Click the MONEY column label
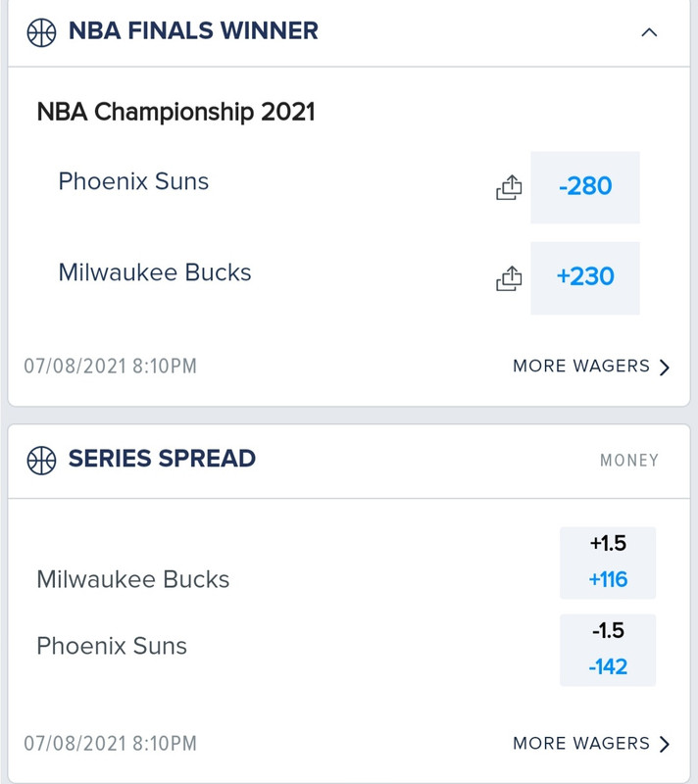This screenshot has width=698, height=784. (x=629, y=460)
